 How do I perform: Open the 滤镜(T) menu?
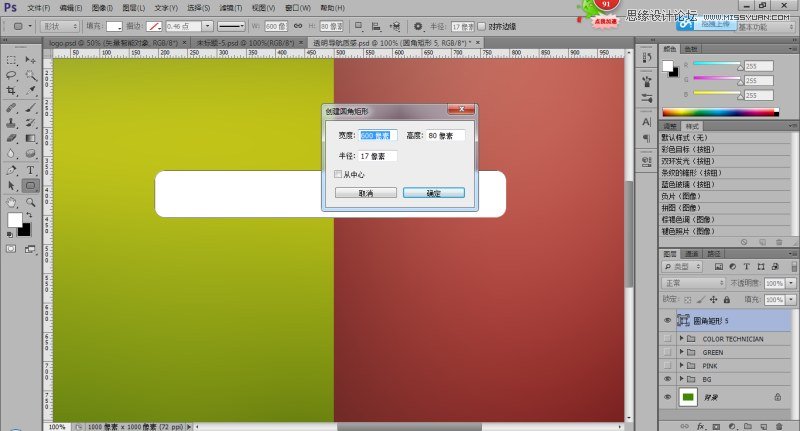[231, 8]
